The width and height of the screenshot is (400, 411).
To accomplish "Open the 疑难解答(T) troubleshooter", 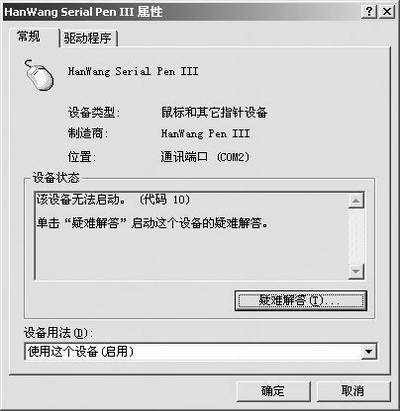I will (x=301, y=300).
